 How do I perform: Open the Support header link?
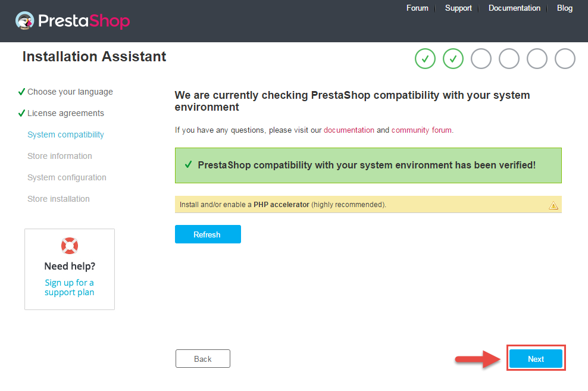458,8
